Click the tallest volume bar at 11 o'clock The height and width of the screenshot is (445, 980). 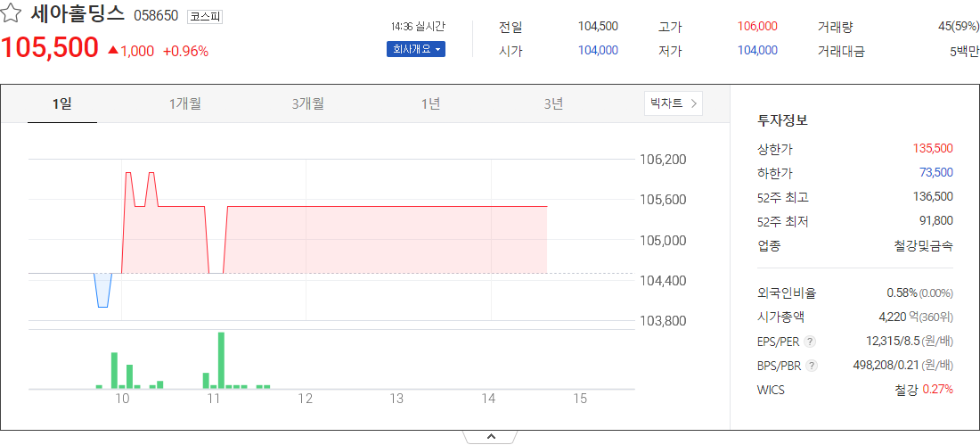click(x=221, y=360)
